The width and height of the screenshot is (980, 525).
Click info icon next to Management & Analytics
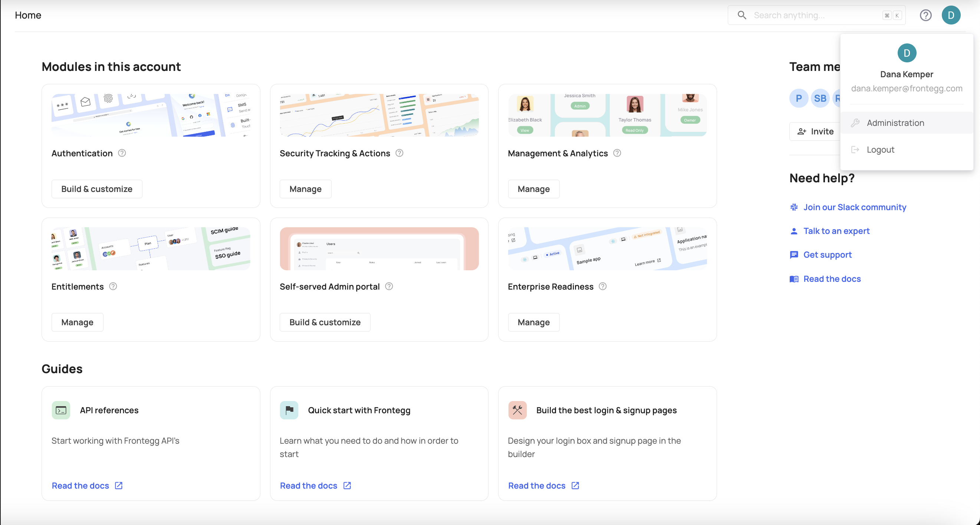(617, 153)
